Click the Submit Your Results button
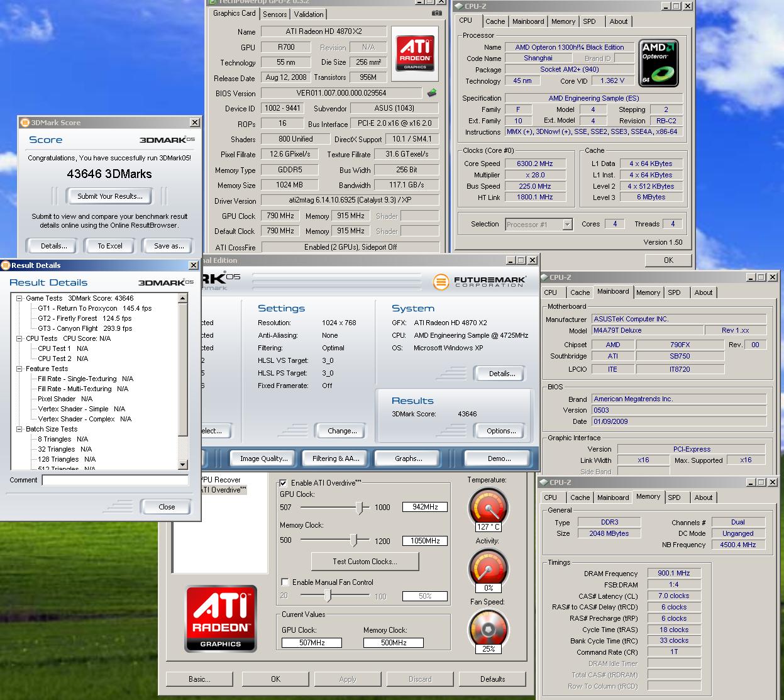The width and height of the screenshot is (784, 700). coord(110,196)
